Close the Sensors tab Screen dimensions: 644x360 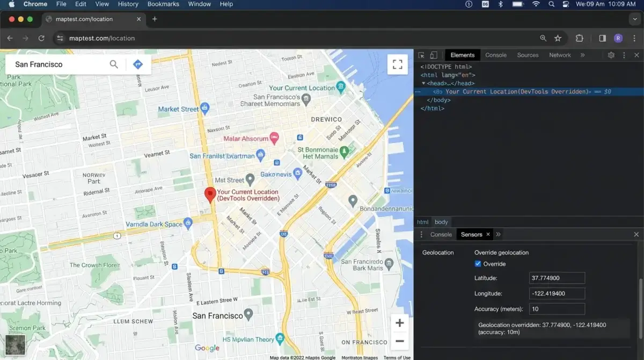tap(488, 234)
